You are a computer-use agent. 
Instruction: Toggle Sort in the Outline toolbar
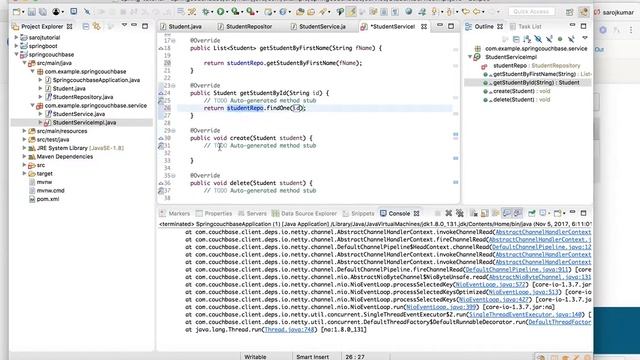tap(527, 39)
